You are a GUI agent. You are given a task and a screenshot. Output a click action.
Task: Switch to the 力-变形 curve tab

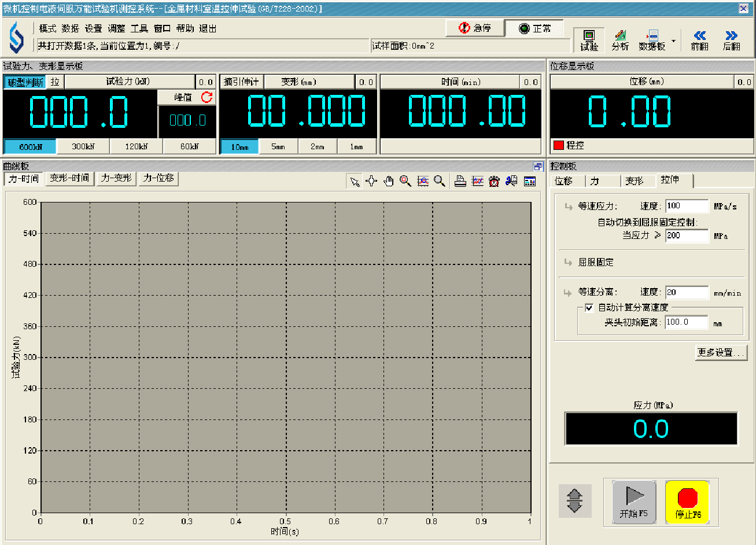116,178
